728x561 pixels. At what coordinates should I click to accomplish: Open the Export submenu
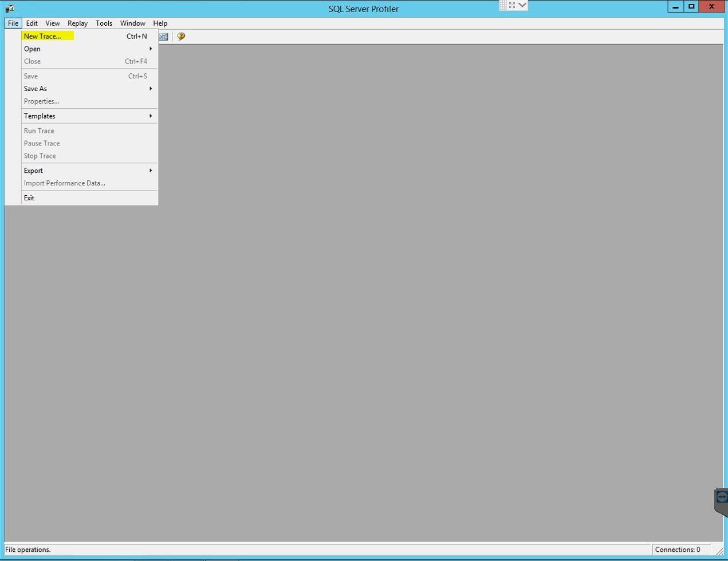click(89, 171)
